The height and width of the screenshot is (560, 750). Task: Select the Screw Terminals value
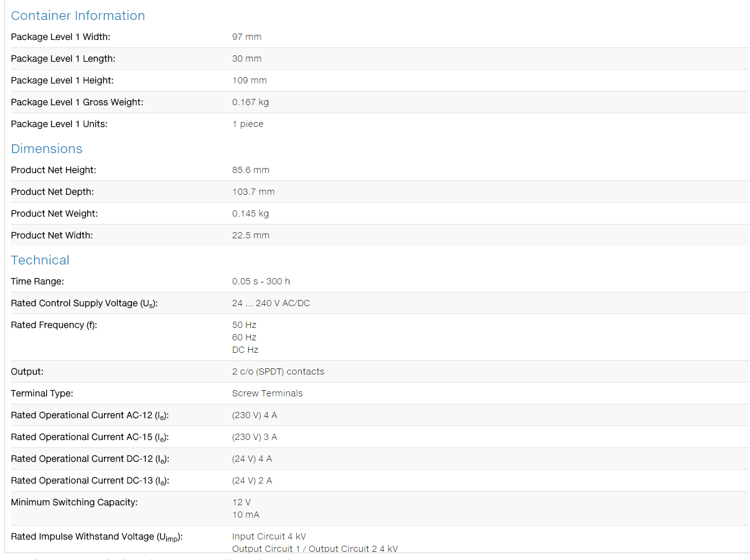pos(268,393)
